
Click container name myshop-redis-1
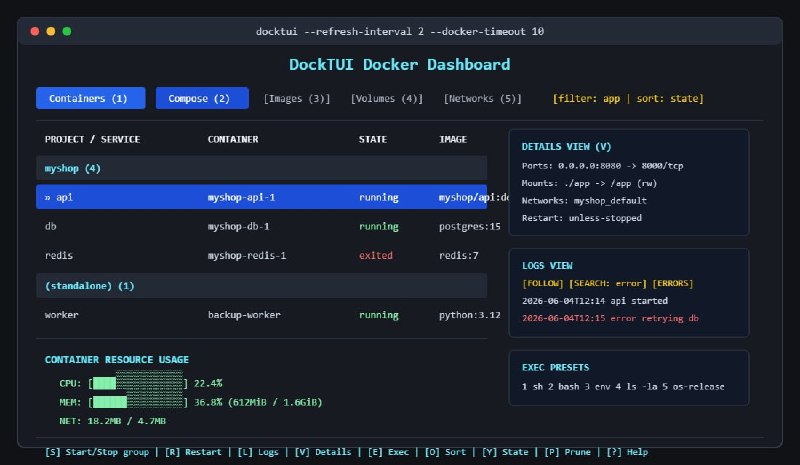247,256
